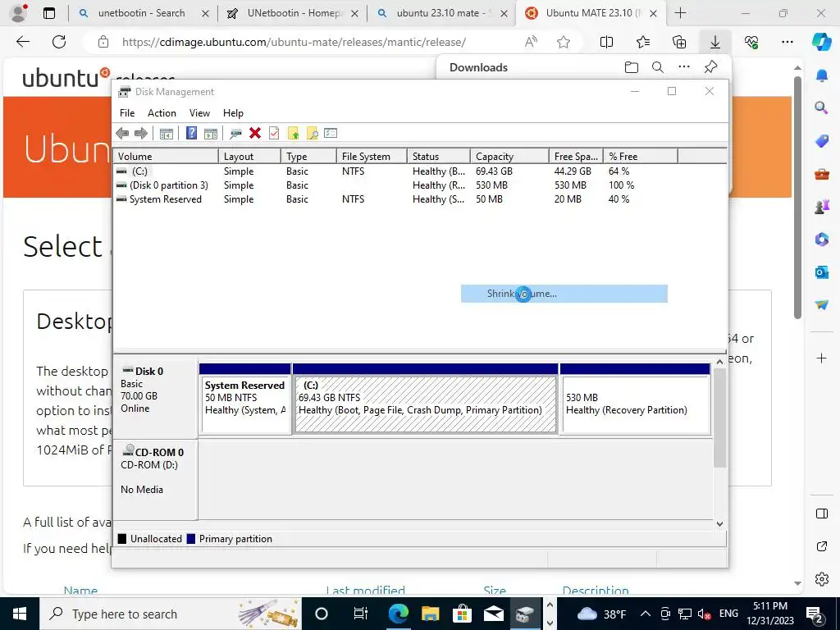
Task: Choose Shrink Volume from context menu
Action: (564, 294)
